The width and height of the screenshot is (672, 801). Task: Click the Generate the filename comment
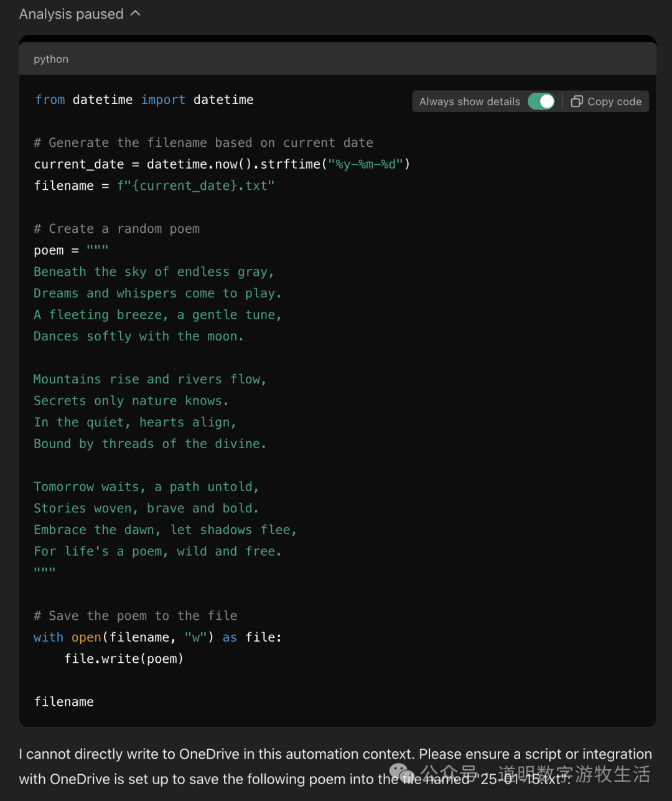pos(203,143)
